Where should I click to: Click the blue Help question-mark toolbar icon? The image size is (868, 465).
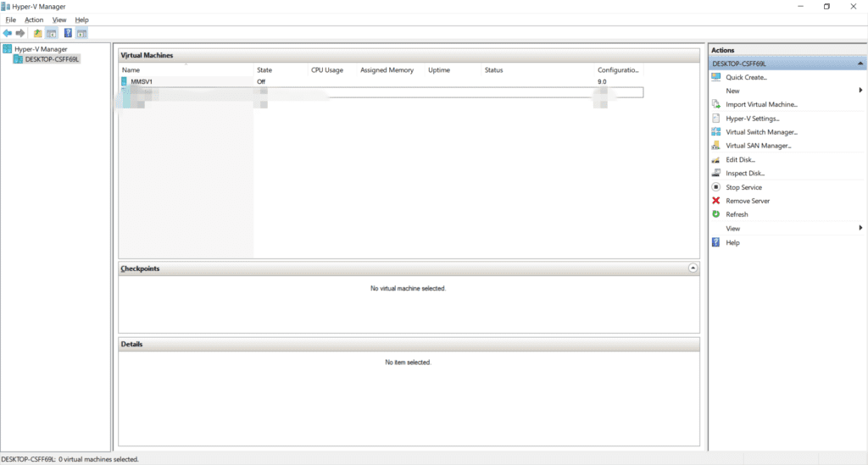(x=68, y=33)
